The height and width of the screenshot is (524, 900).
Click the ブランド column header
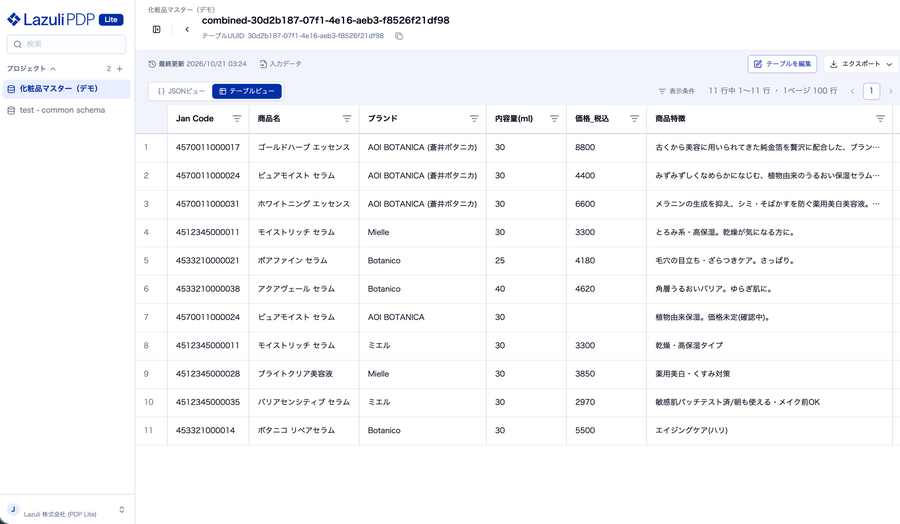[383, 118]
